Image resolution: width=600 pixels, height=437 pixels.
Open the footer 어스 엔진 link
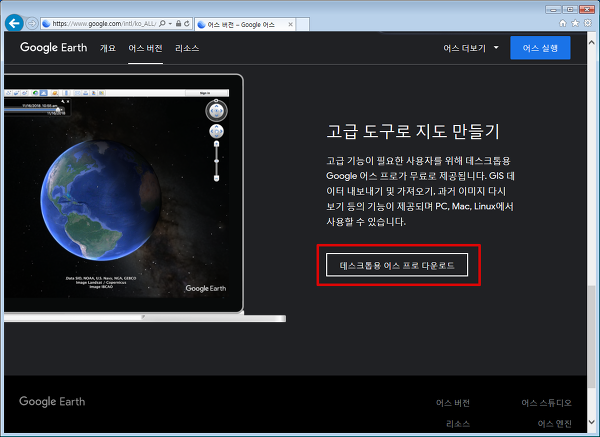coord(554,424)
